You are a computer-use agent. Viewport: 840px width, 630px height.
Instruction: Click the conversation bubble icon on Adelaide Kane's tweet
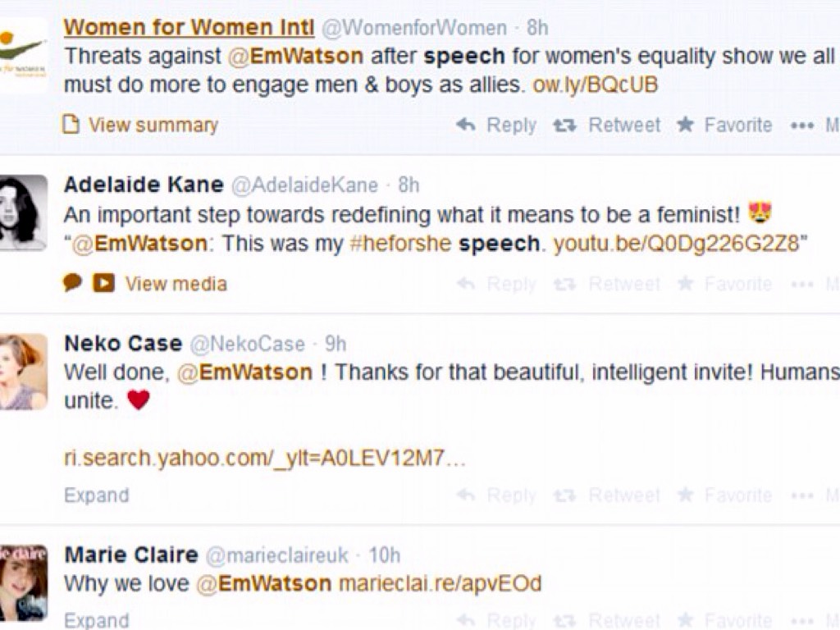[73, 283]
